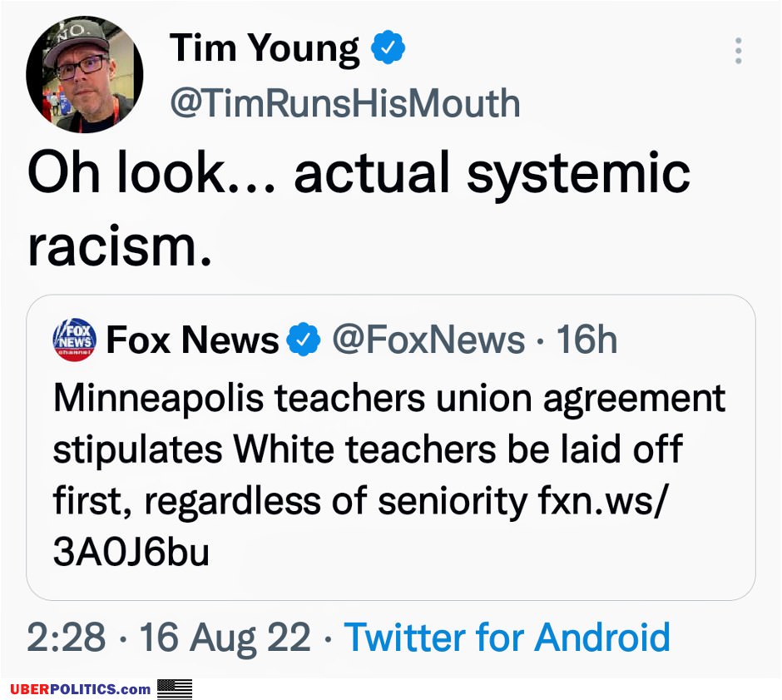Open the Tim Young display name
This screenshot has height=700, width=782.
click(x=265, y=48)
